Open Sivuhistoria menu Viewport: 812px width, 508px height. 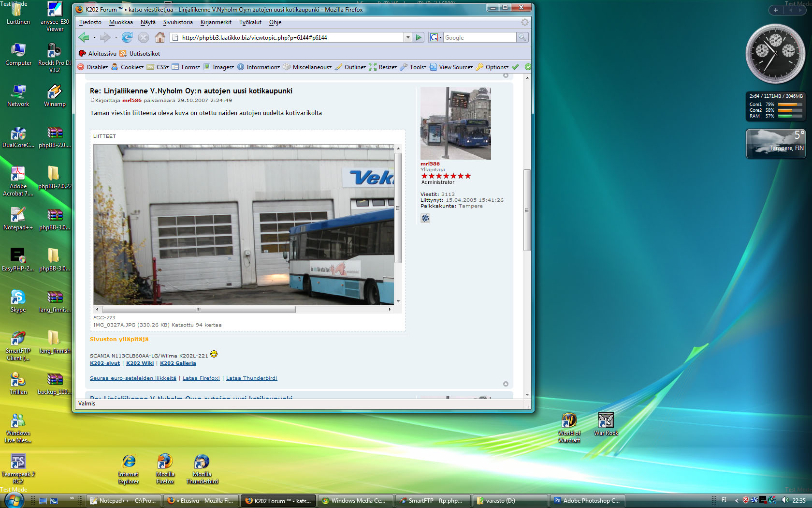(178, 22)
